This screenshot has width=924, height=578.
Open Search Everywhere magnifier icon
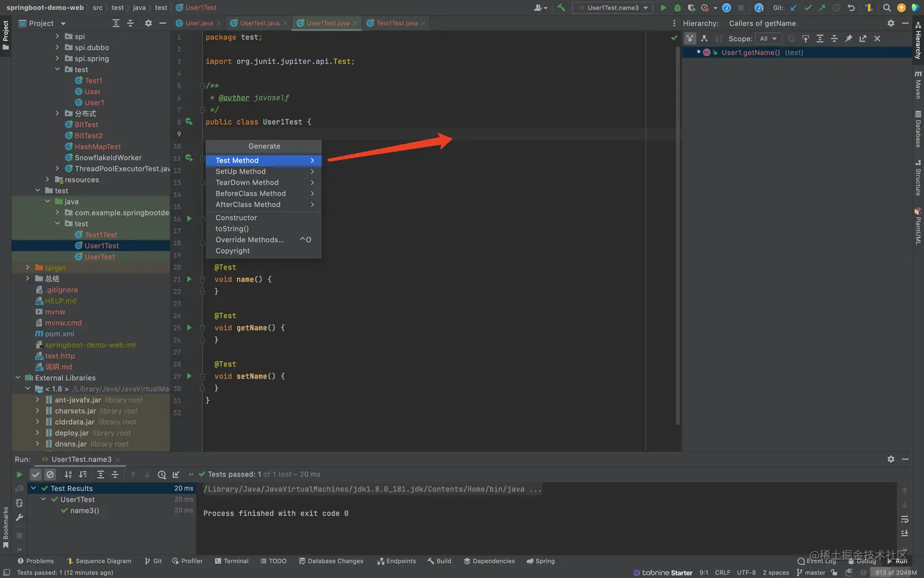coord(887,8)
